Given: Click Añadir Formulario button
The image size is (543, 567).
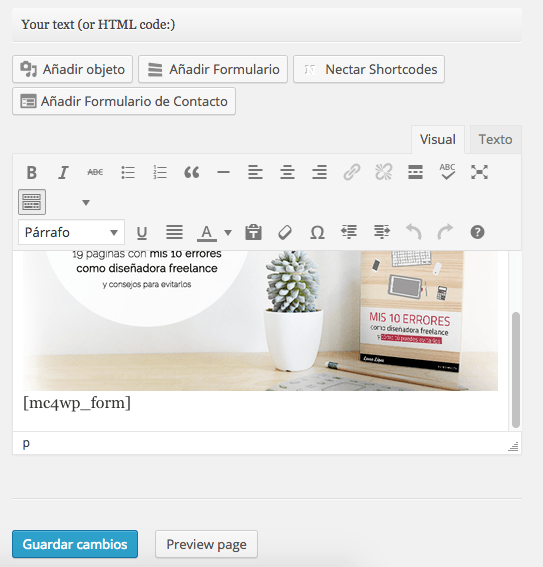Looking at the screenshot, I should (x=213, y=69).
